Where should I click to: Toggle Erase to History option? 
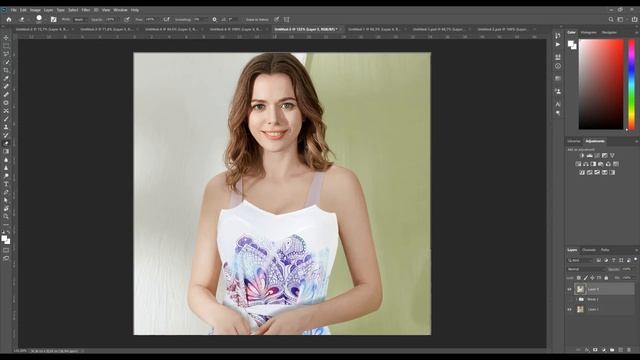(257, 19)
